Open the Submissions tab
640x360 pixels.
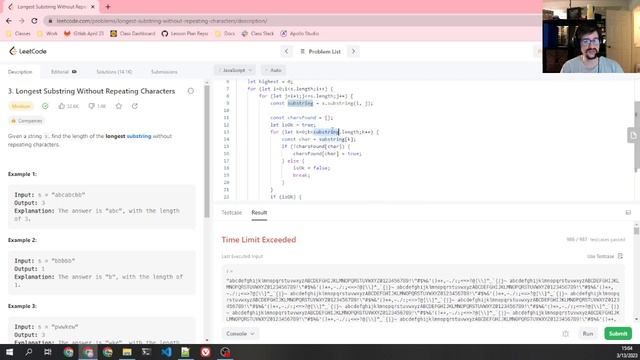[x=164, y=72]
